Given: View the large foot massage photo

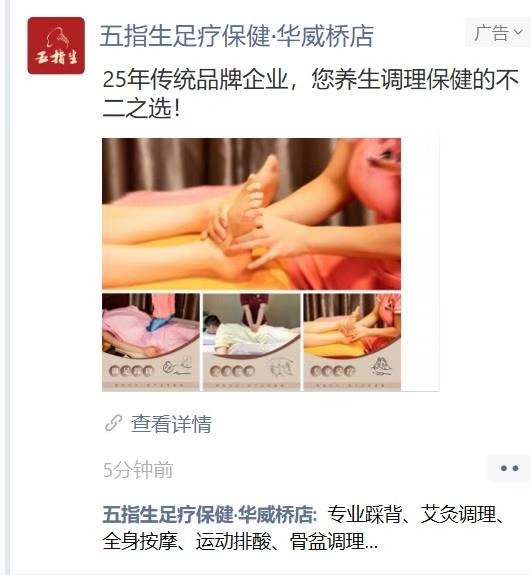Looking at the screenshot, I should pyautogui.click(x=251, y=214).
